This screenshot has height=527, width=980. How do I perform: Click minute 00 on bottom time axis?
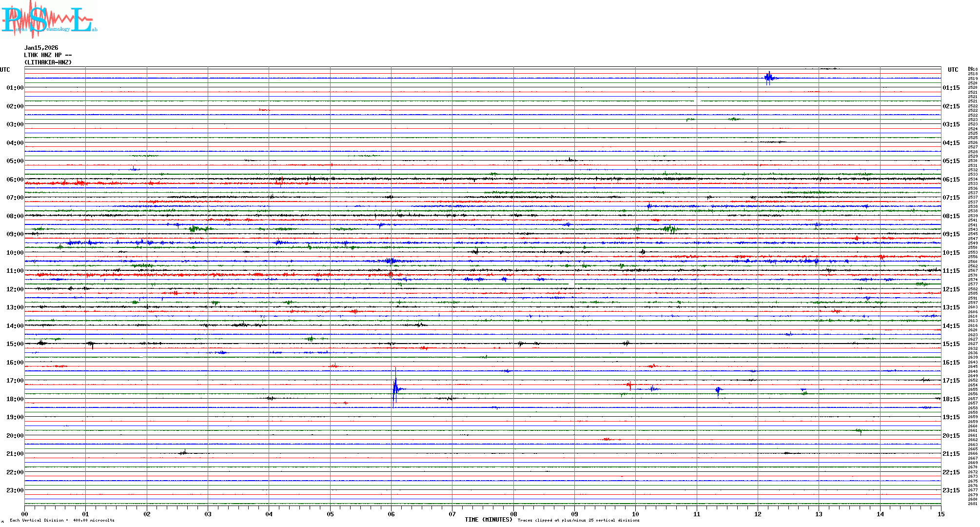[x=24, y=514]
